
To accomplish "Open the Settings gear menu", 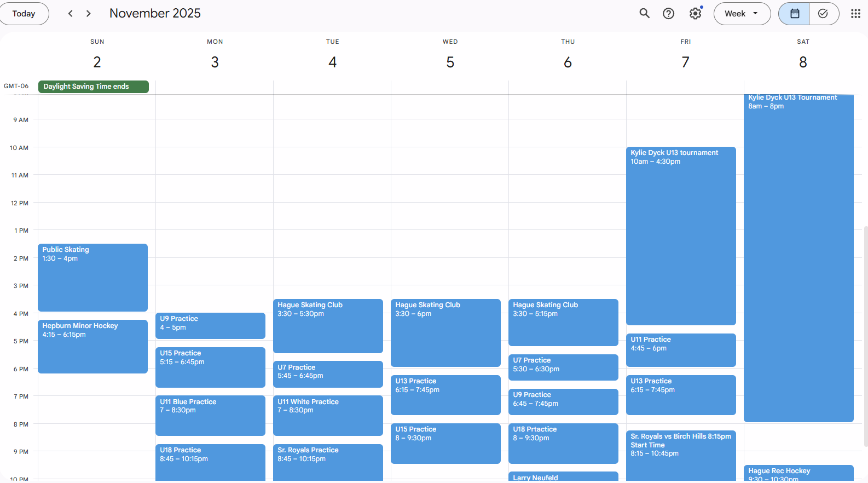I will point(695,14).
